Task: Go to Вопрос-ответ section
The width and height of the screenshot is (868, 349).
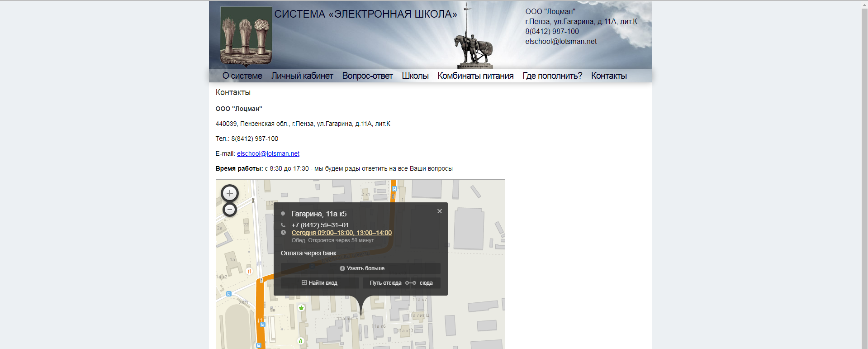Action: click(x=367, y=76)
